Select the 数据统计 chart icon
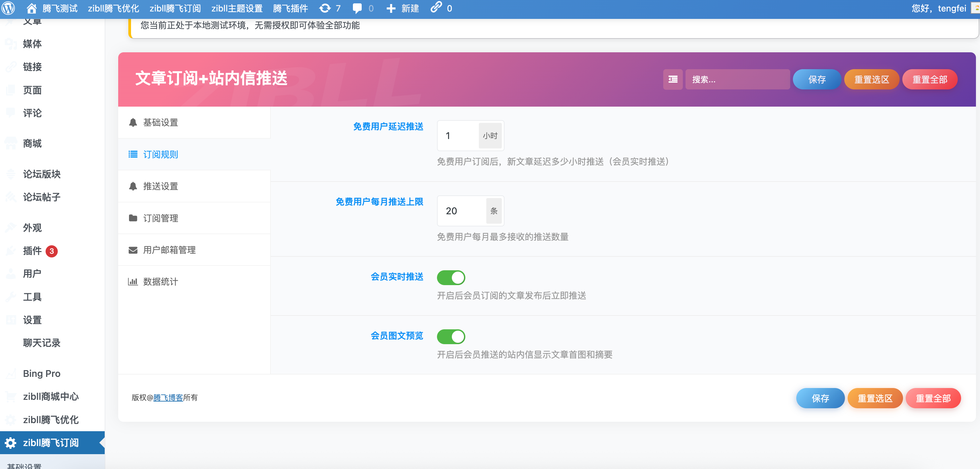This screenshot has width=980, height=469. (133, 282)
